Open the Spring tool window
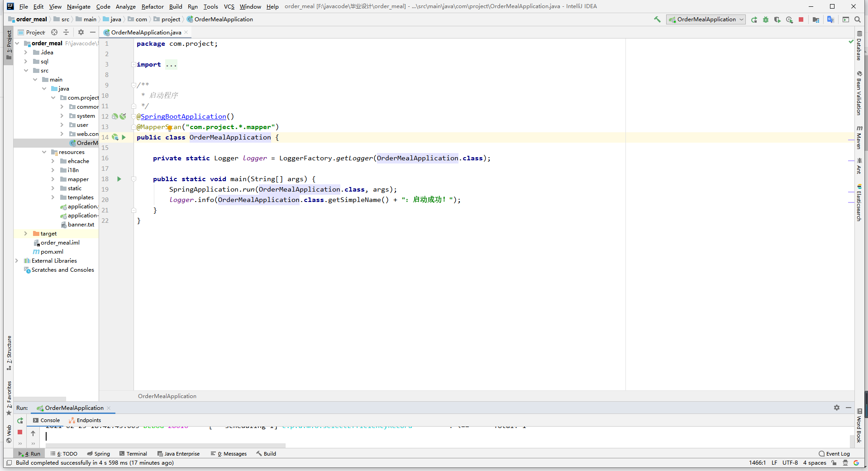 point(98,454)
